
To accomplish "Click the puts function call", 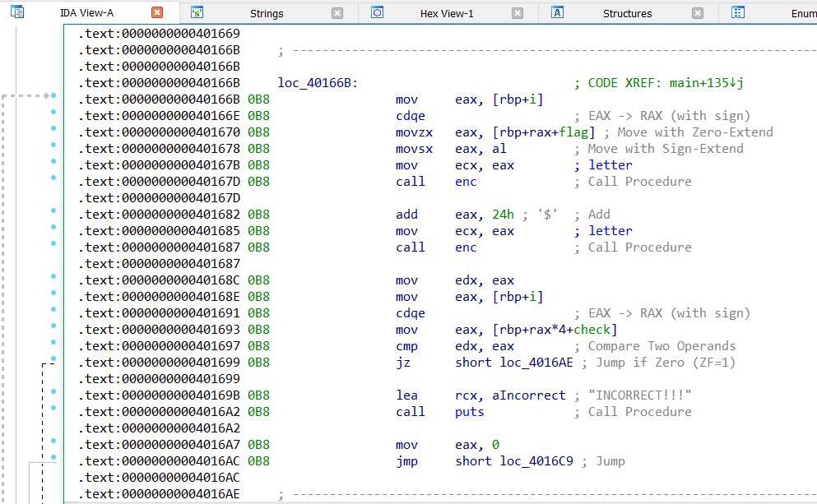I will click(469, 412).
